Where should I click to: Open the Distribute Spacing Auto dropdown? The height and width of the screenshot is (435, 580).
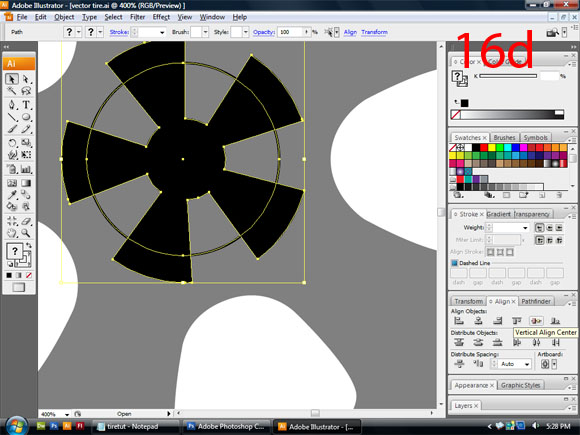tap(526, 364)
